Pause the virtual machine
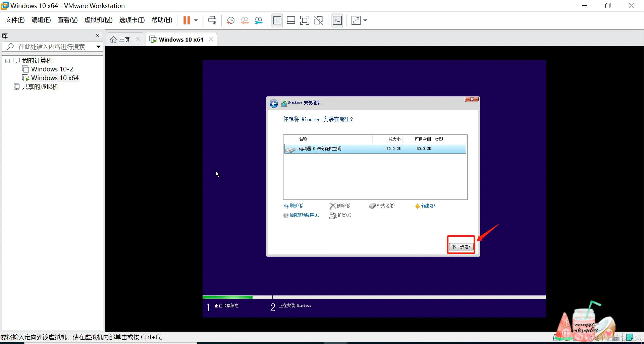 186,20
